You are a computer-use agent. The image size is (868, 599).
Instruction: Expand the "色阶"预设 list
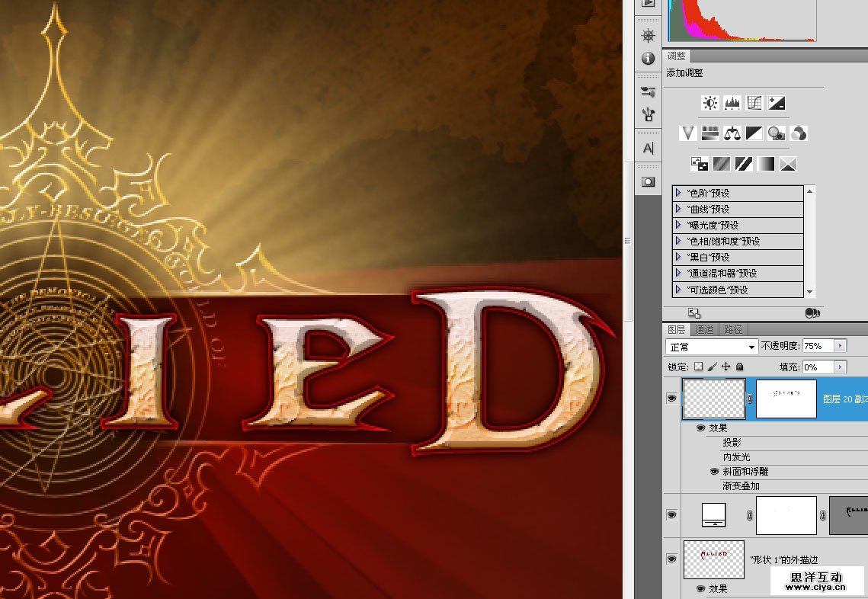tap(678, 193)
